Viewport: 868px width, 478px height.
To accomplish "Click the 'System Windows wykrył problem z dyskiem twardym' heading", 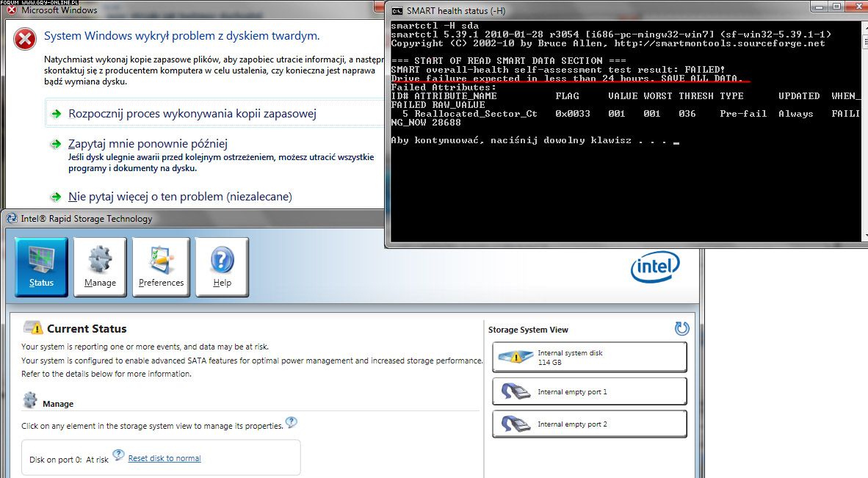I will [182, 36].
